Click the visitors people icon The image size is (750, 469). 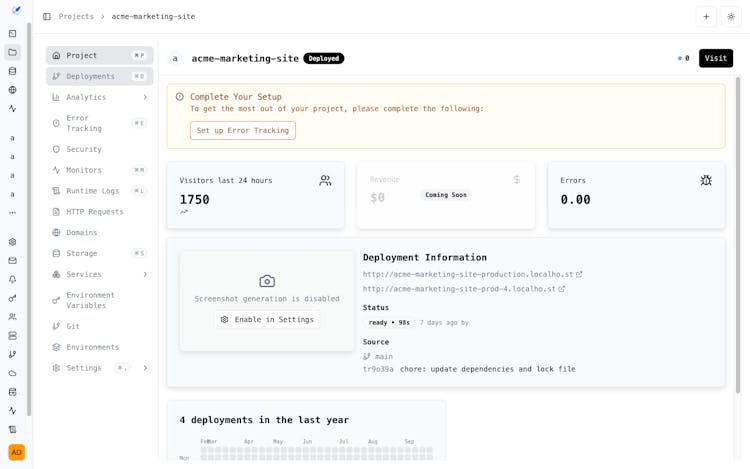pos(325,180)
